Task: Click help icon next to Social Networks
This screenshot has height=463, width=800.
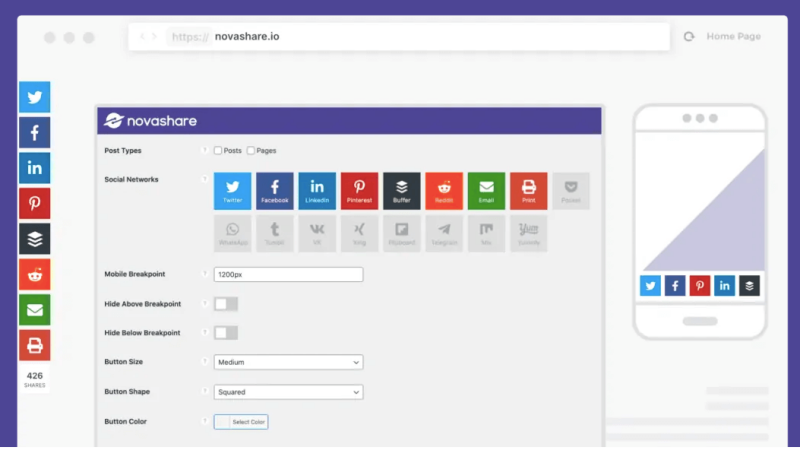Action: point(205,180)
